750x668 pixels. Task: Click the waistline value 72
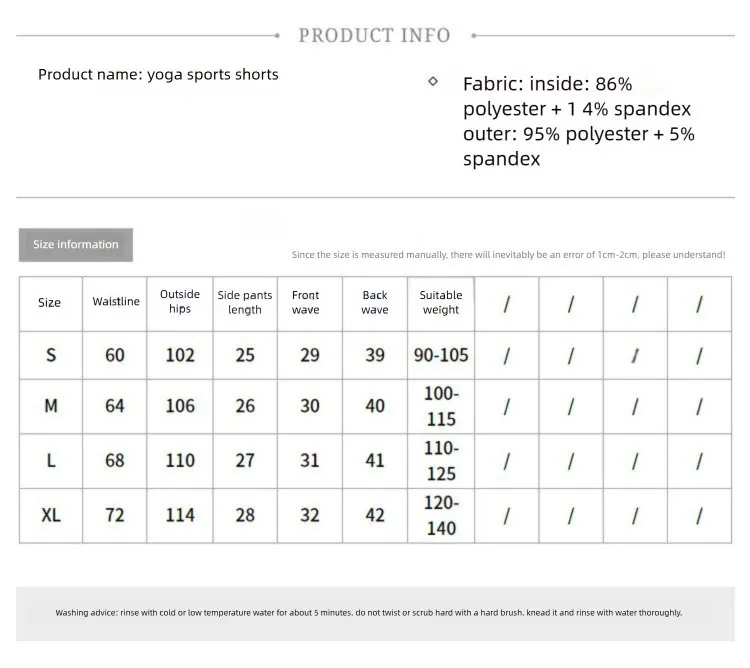115,515
